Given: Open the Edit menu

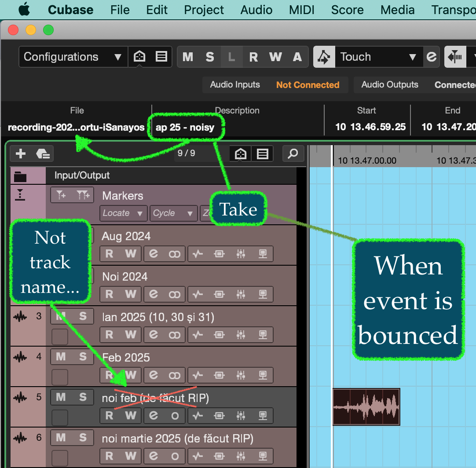Looking at the screenshot, I should 157,10.
